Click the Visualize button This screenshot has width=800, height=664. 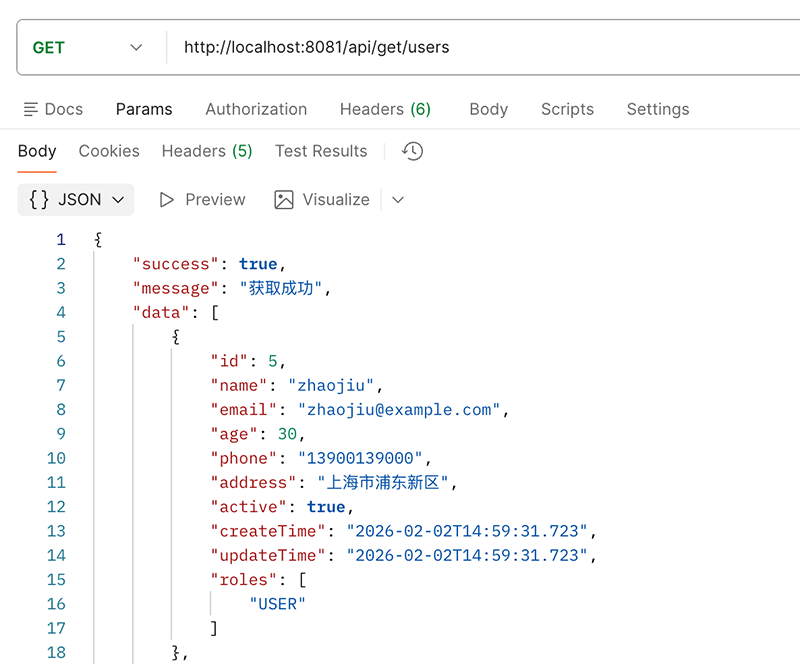(x=322, y=200)
